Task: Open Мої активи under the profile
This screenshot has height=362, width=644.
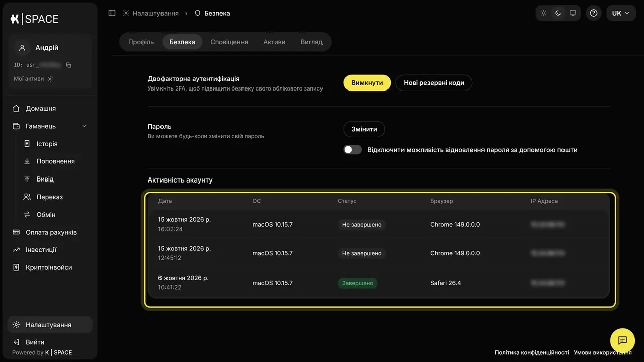Action: click(33, 79)
